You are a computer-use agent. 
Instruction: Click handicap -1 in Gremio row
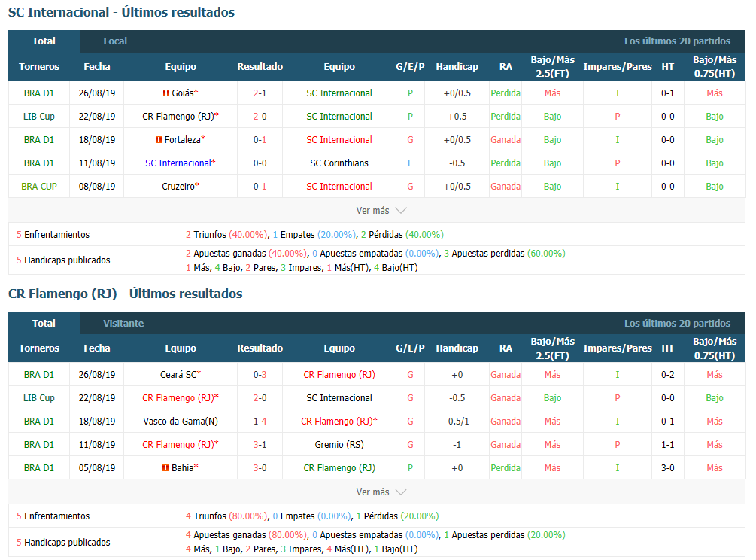(457, 445)
